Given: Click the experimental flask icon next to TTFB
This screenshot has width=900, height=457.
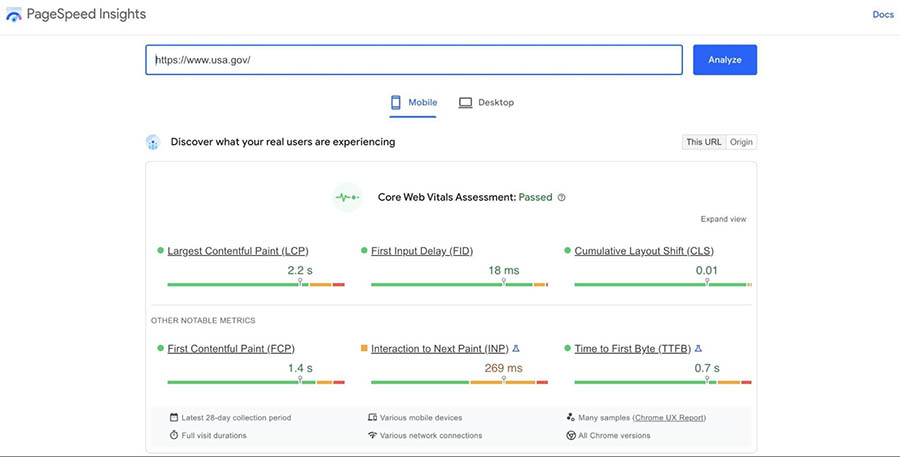Looking at the screenshot, I should tap(698, 349).
